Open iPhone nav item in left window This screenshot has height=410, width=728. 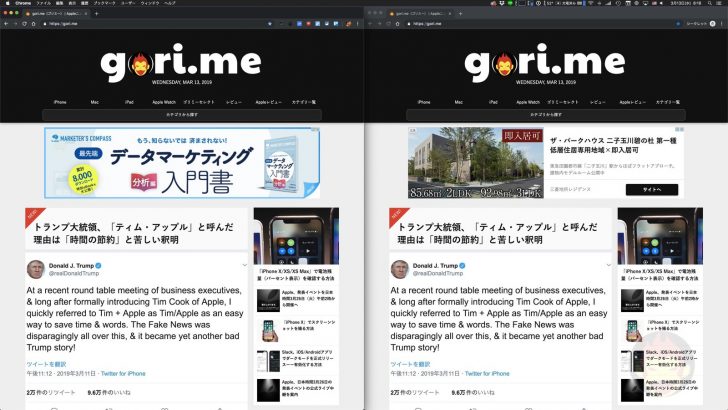(60, 102)
